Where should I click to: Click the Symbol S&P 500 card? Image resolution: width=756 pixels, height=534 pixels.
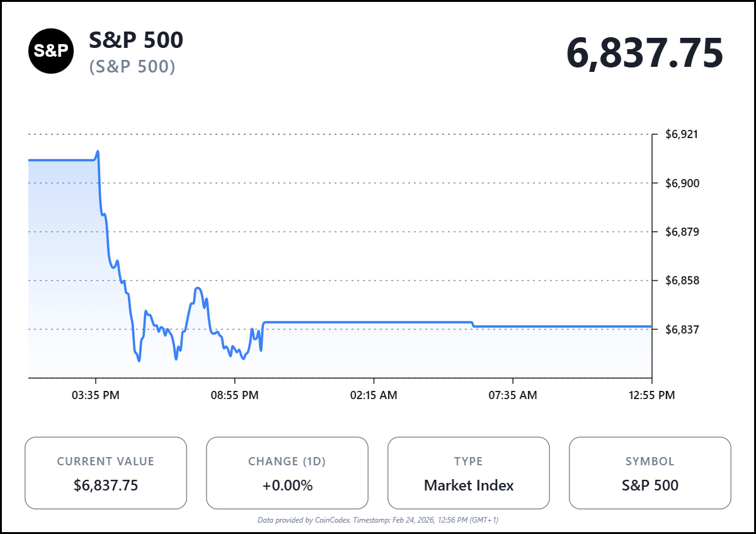650,473
